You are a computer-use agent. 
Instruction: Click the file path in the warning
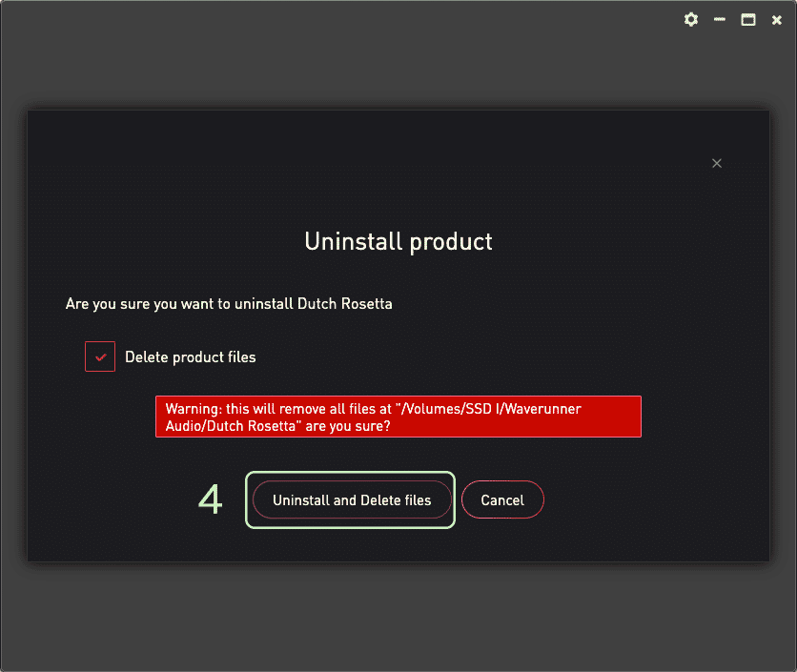pos(373,417)
